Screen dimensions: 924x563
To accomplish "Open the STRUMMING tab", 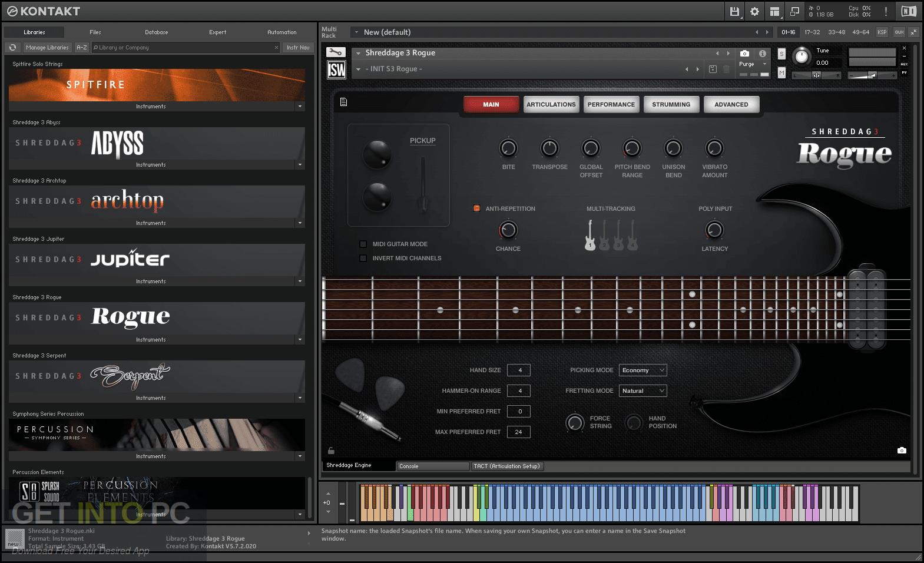I will (x=671, y=104).
